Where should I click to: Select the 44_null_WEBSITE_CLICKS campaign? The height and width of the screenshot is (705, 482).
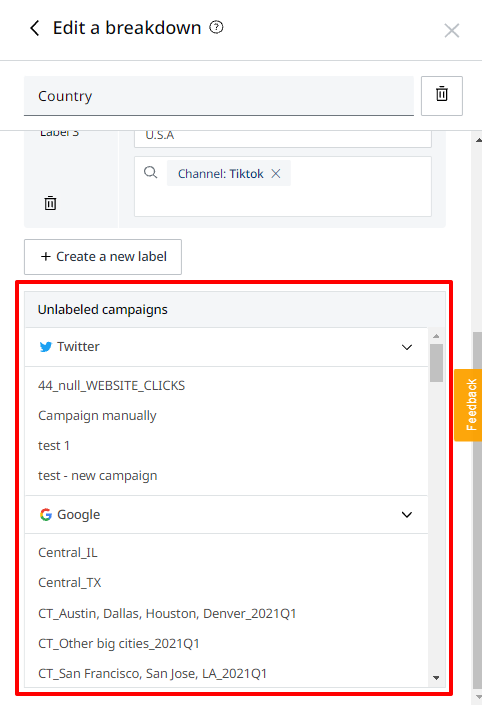pyautogui.click(x=112, y=386)
